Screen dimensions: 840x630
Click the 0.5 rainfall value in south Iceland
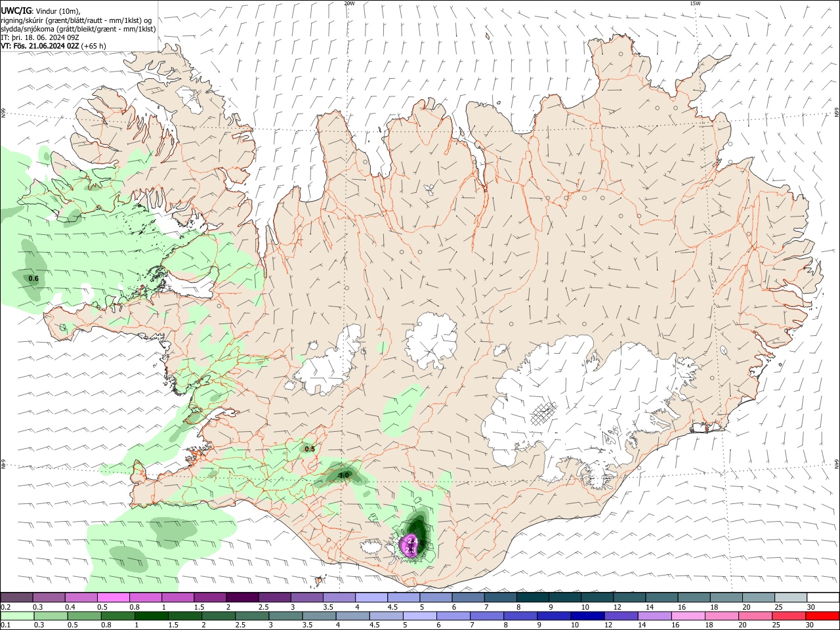[310, 449]
